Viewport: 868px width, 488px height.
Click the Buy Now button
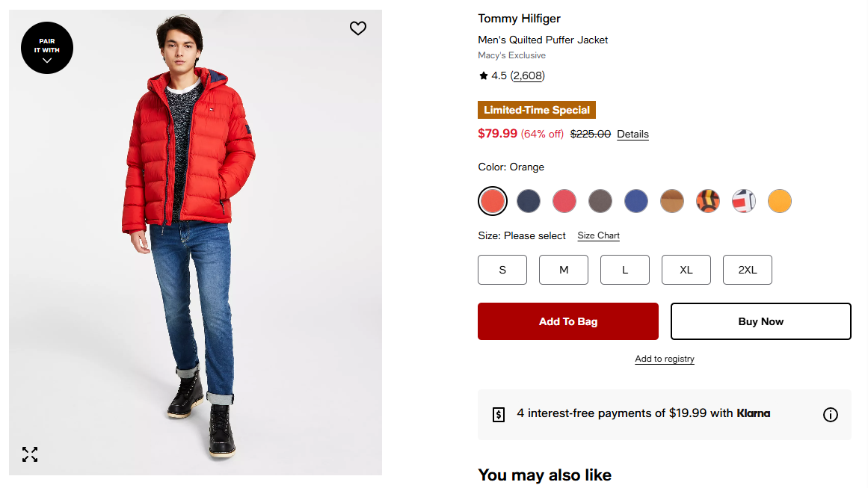pyautogui.click(x=761, y=321)
